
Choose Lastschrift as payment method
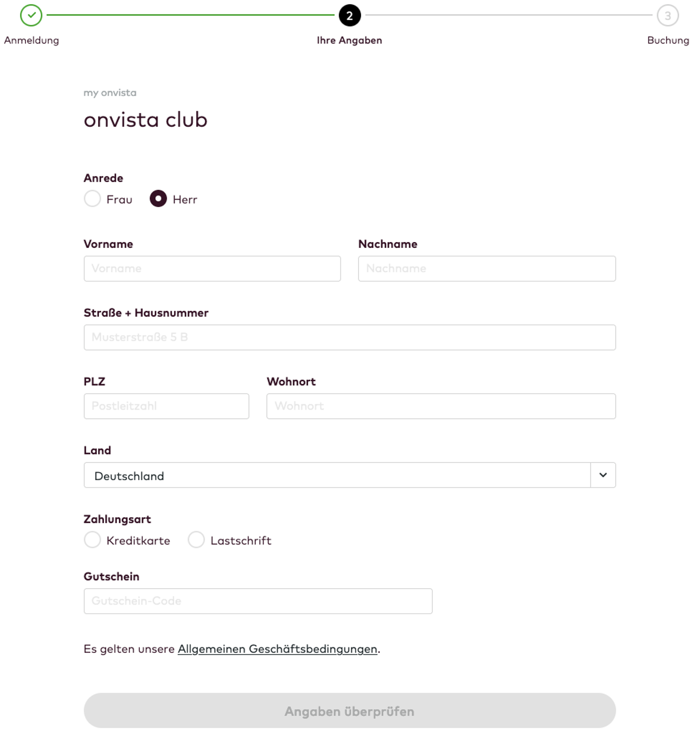coord(196,540)
